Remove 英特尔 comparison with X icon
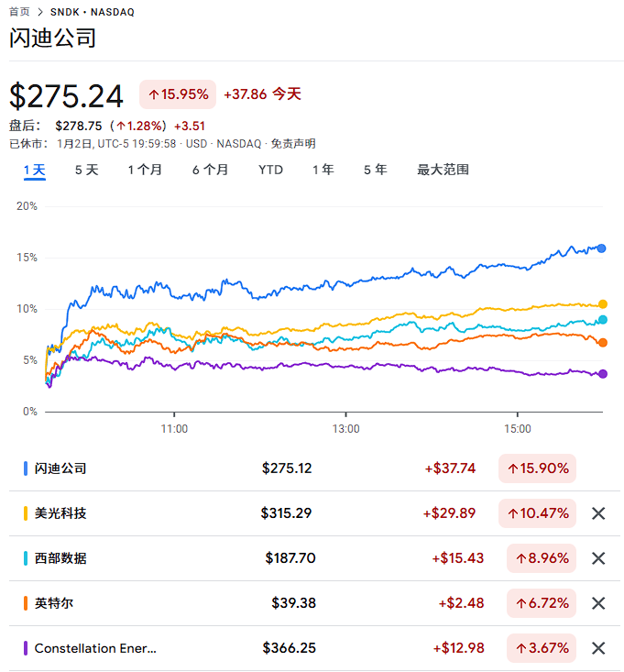The height and width of the screenshot is (672, 624). 598,603
